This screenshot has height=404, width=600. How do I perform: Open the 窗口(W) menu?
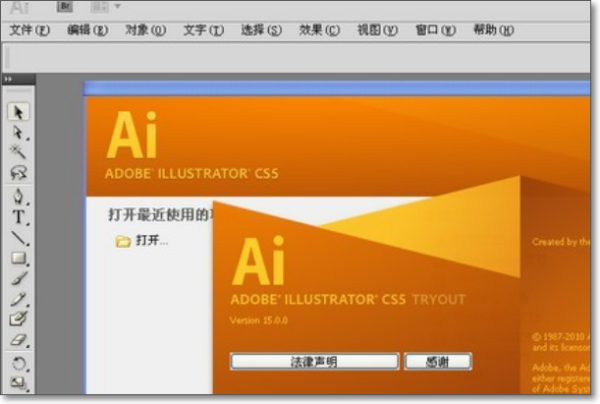point(435,30)
